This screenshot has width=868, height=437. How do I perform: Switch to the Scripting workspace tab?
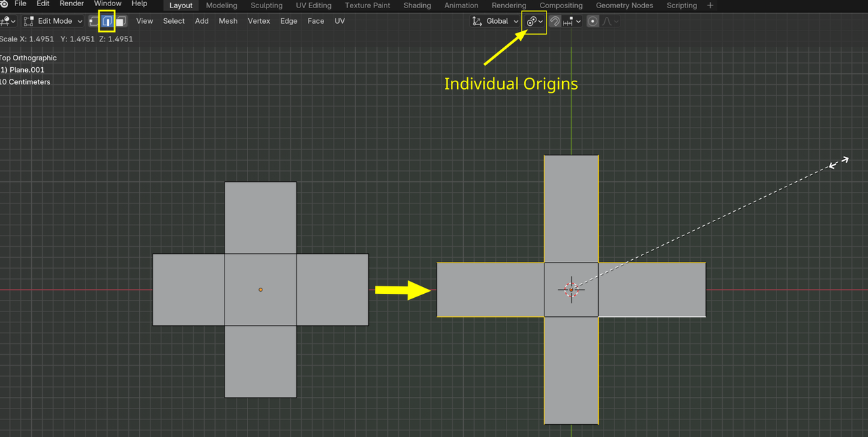[682, 5]
